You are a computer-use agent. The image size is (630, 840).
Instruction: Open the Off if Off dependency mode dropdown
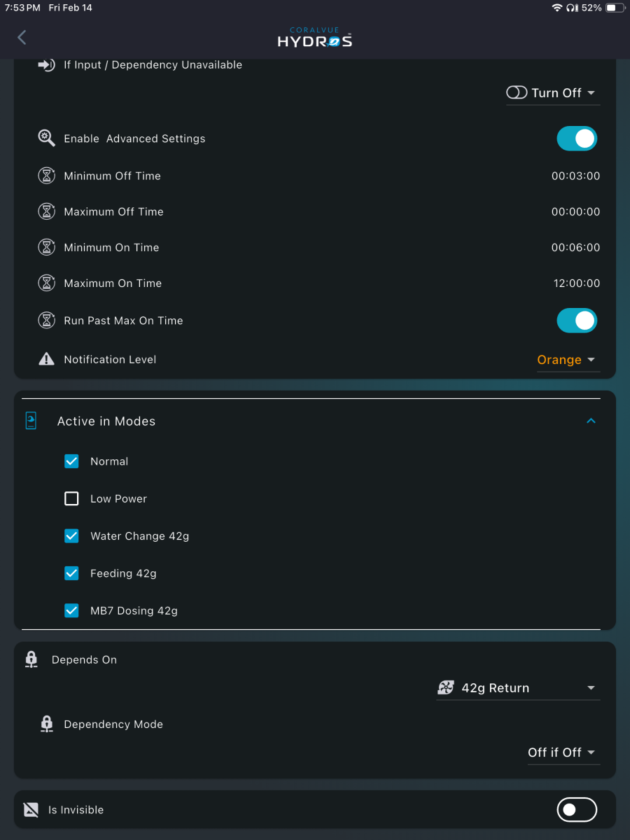[563, 752]
